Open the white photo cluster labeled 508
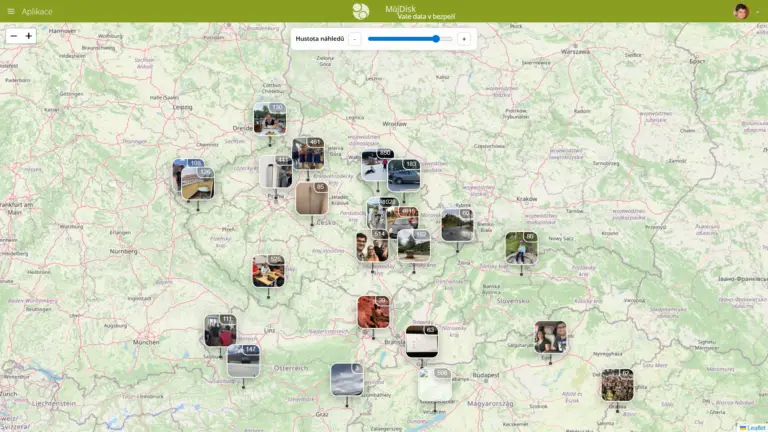Image resolution: width=768 pixels, height=432 pixels. (x=435, y=385)
